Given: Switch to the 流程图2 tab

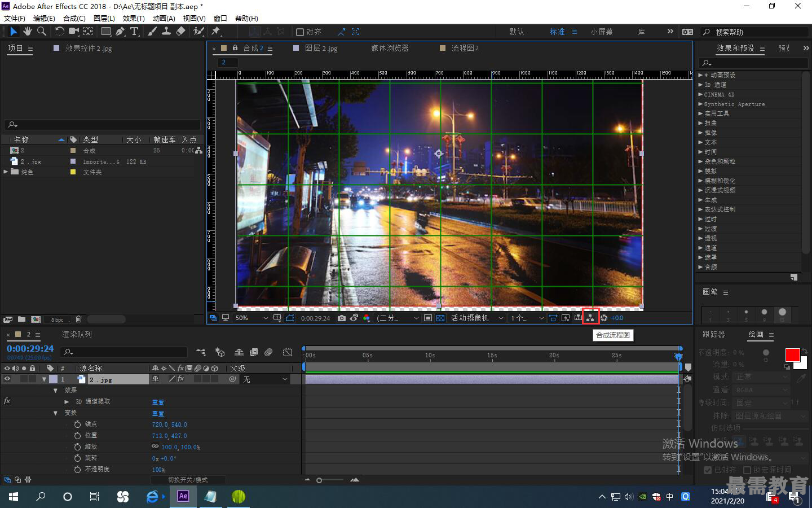Looking at the screenshot, I should tap(465, 48).
